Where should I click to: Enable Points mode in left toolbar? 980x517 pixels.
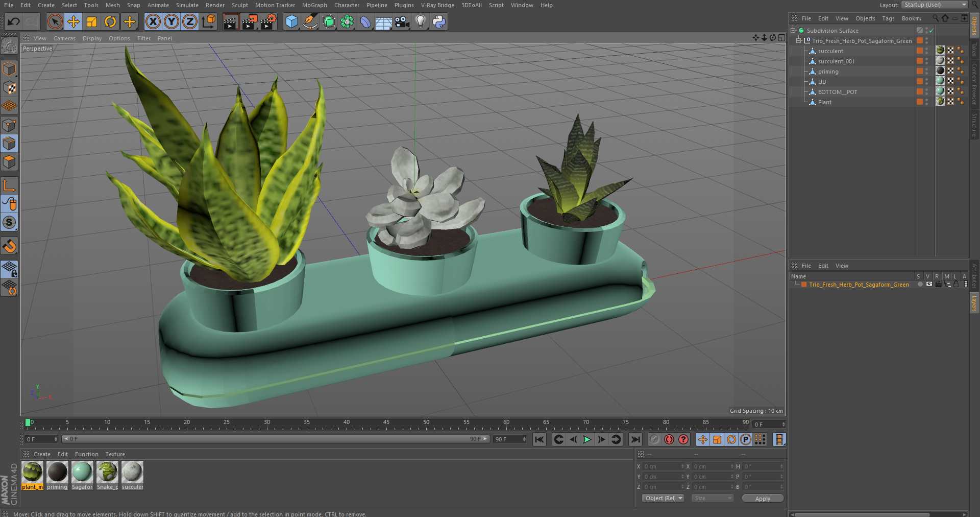tap(9, 125)
